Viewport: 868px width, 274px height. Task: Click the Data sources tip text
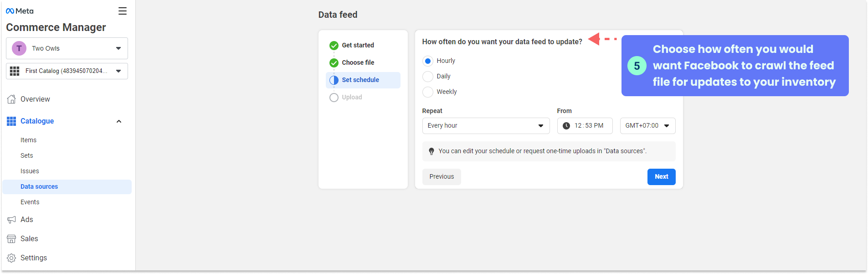click(x=543, y=151)
